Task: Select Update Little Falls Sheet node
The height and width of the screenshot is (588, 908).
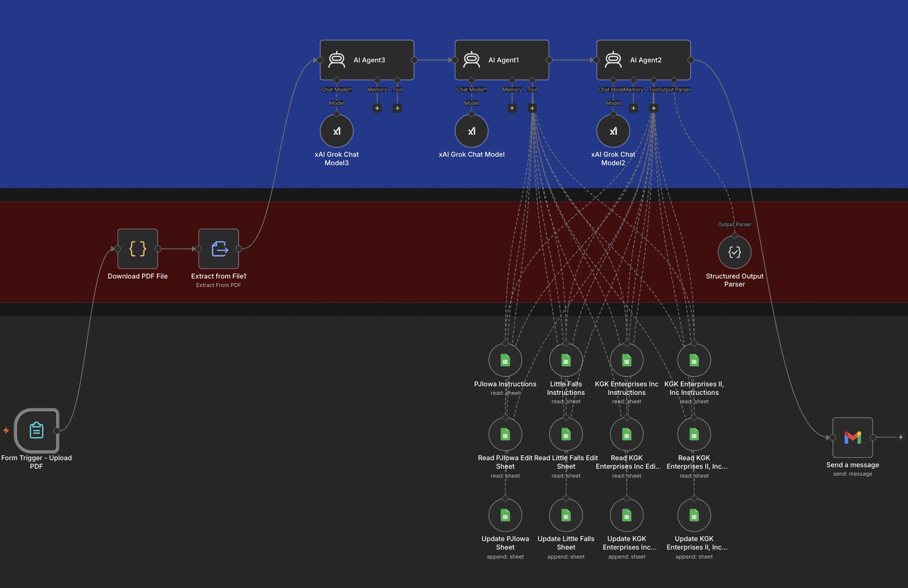Action: [566, 515]
